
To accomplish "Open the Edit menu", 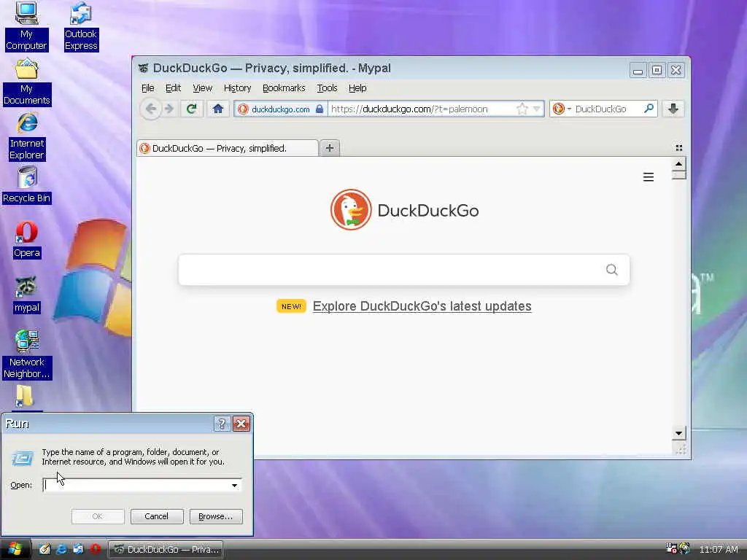I will click(x=173, y=88).
